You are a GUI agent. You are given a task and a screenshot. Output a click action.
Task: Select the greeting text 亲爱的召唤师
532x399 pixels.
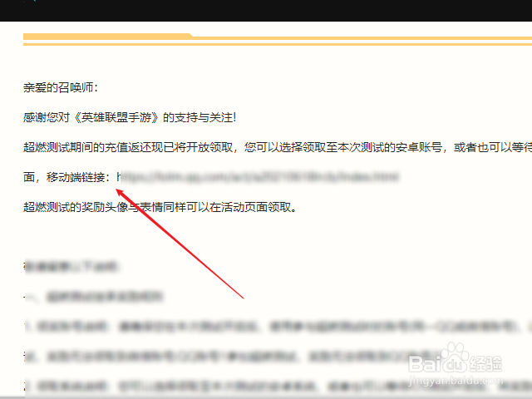click(61, 87)
